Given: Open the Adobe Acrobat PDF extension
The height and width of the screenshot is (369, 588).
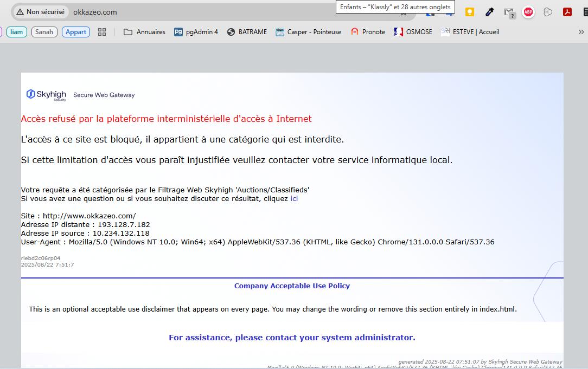Looking at the screenshot, I should 567,12.
